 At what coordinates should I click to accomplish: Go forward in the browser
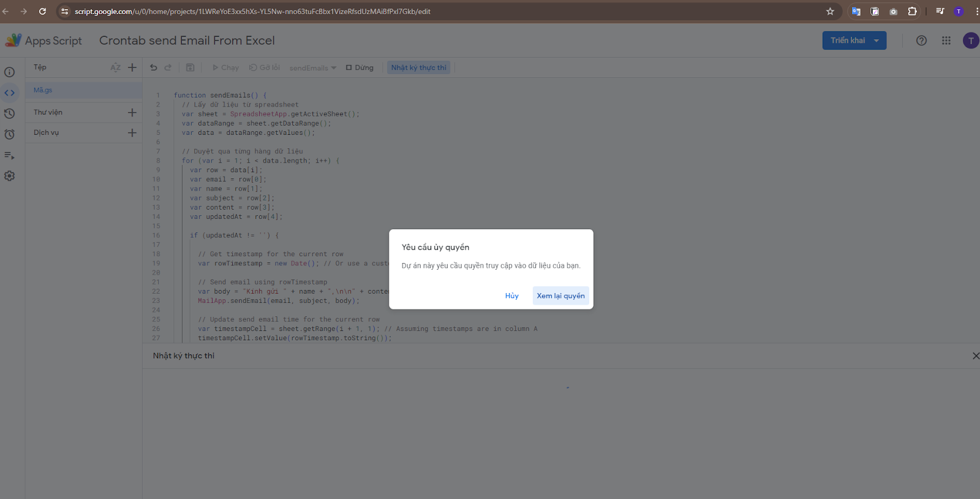(x=24, y=11)
